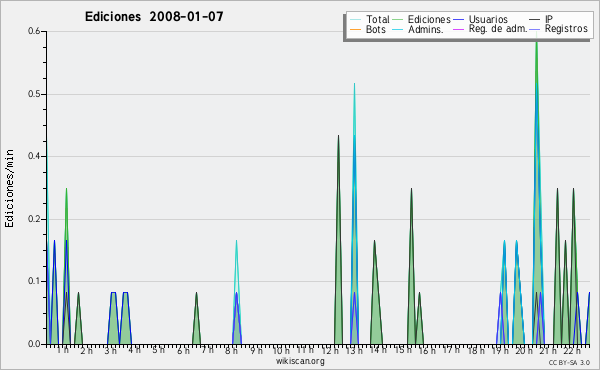Click the '16 h' x-axis label
Viewport: 600px width, 370px height.
tap(427, 351)
